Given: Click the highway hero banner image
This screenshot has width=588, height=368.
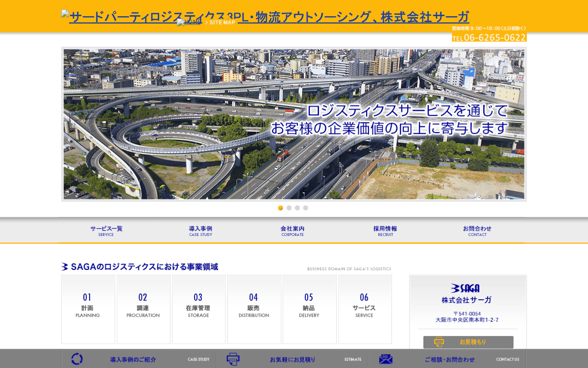Looking at the screenshot, I should click(x=294, y=124).
